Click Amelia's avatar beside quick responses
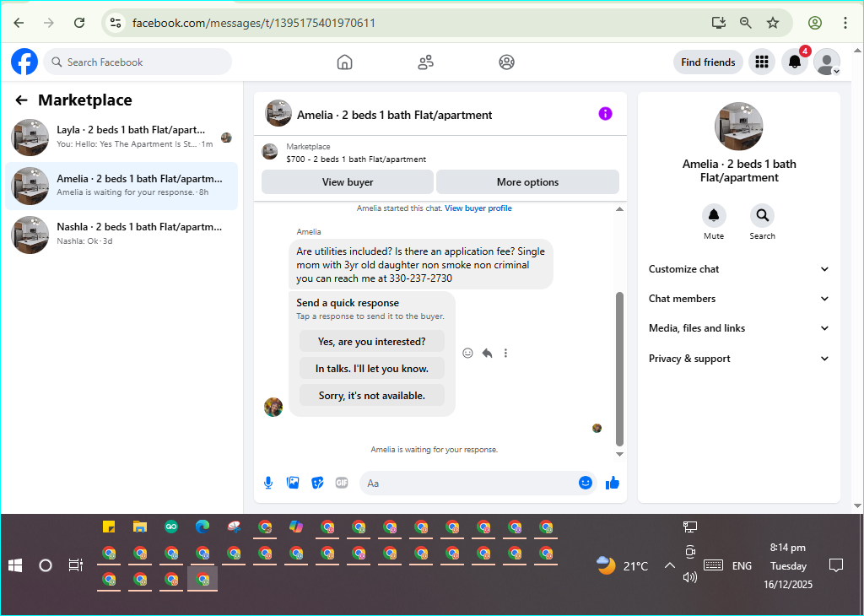 click(273, 408)
